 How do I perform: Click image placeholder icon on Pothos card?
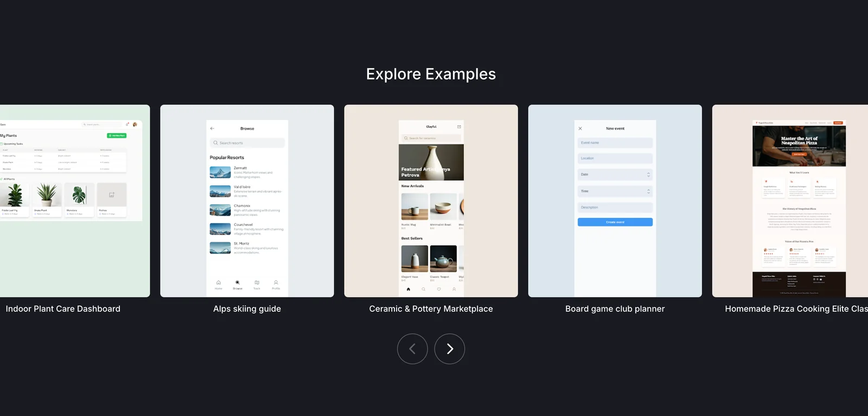click(112, 194)
